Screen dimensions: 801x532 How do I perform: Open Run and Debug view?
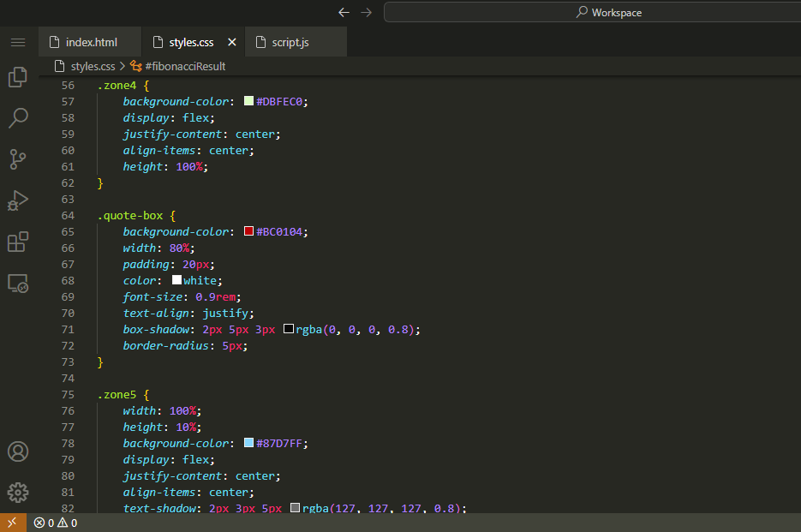click(18, 200)
